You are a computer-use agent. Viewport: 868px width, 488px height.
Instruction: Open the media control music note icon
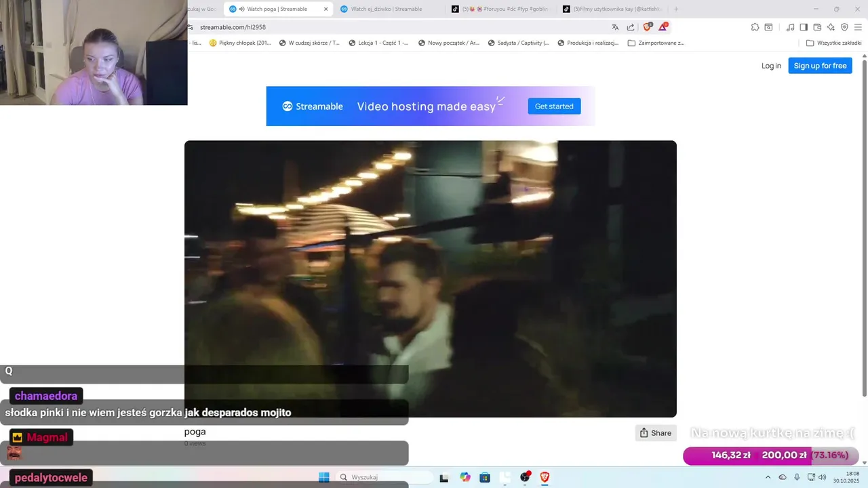(x=790, y=27)
